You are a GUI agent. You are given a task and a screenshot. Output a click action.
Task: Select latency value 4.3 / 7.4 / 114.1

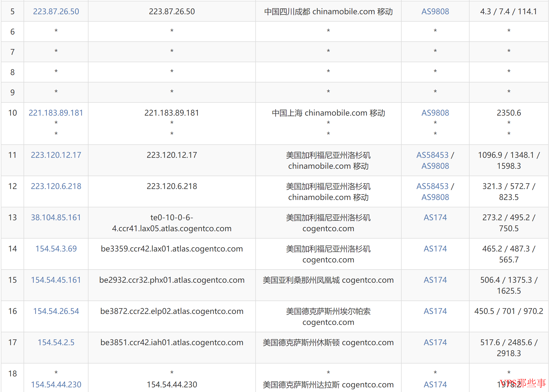click(x=508, y=12)
